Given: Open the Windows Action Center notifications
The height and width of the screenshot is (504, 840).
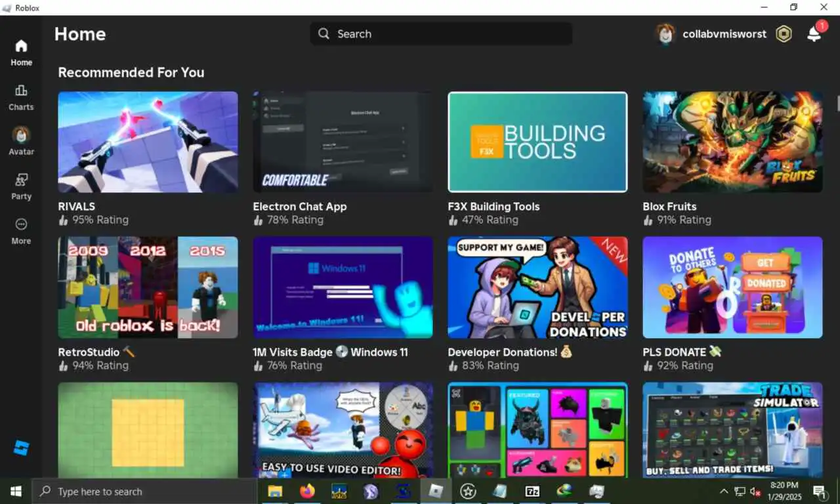Looking at the screenshot, I should pyautogui.click(x=819, y=491).
